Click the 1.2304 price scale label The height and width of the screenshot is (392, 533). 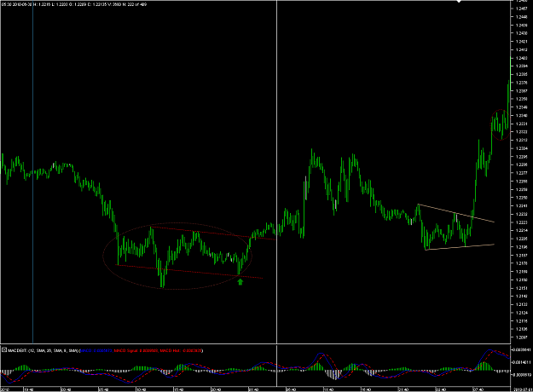[x=521, y=148]
